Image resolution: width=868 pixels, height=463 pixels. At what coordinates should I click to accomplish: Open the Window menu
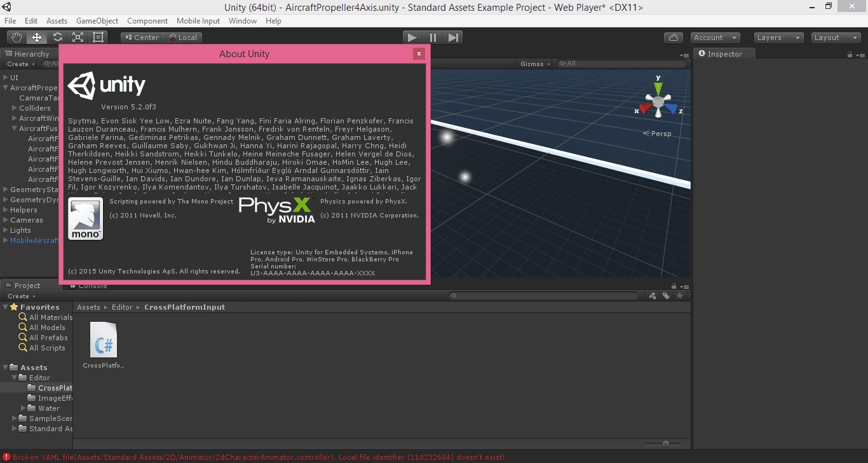[x=243, y=21]
